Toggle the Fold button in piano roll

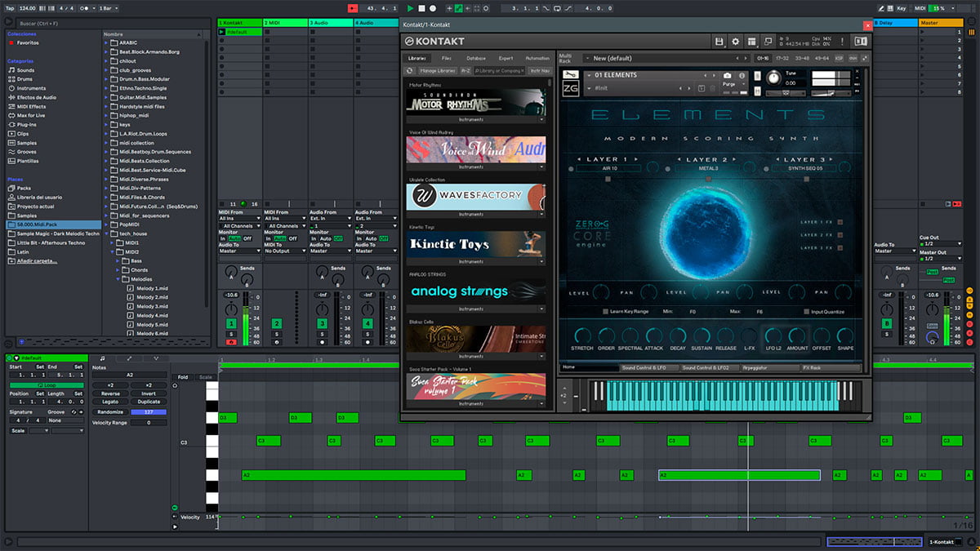183,377
